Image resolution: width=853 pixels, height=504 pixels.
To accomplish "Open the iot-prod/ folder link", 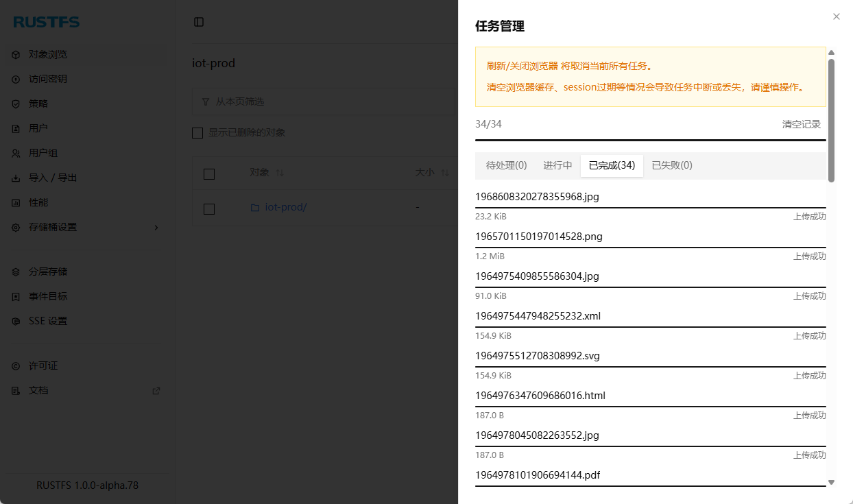I will 286,207.
